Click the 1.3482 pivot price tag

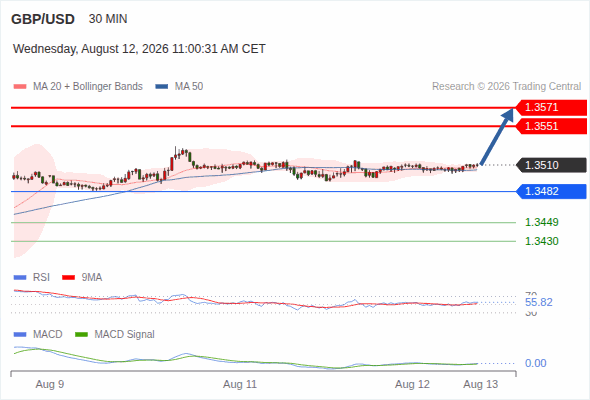point(551,191)
